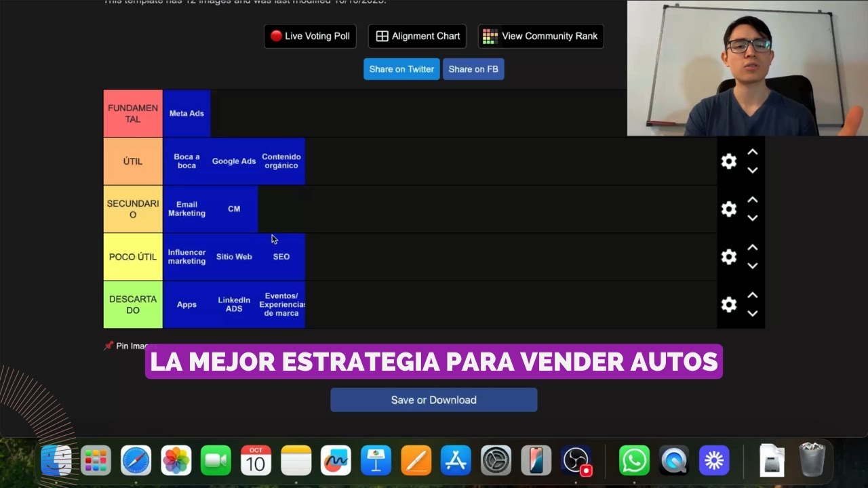Open the Calendar app showing OCT 10
This screenshot has height=488, width=868.
click(256, 461)
